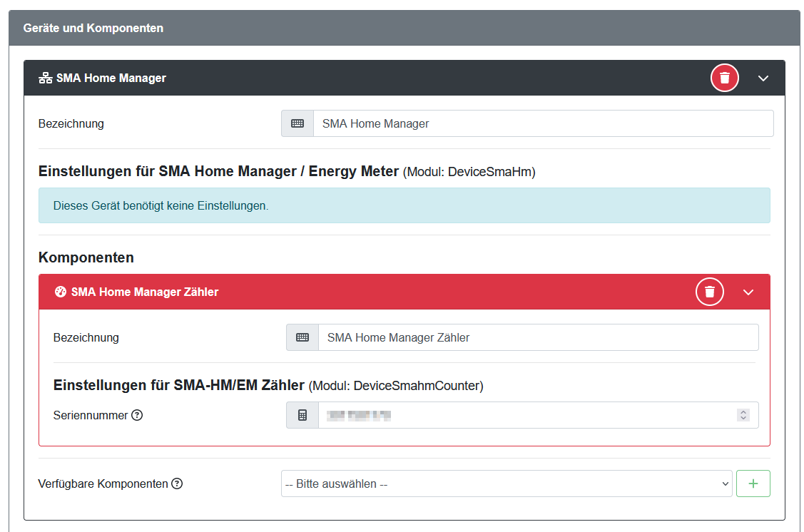The height and width of the screenshot is (532, 804).
Task: Click the Verfügbare Komponenten label
Action: [103, 484]
